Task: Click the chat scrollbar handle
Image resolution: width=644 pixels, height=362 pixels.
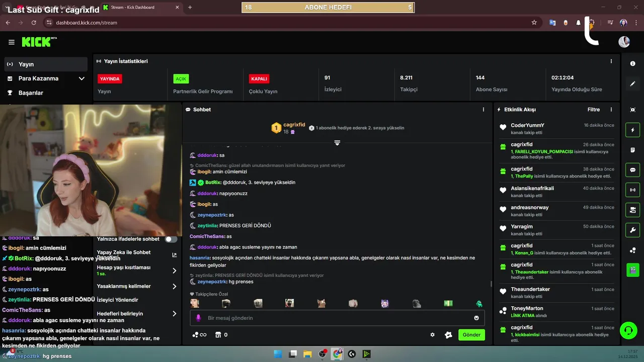Action: point(491,284)
